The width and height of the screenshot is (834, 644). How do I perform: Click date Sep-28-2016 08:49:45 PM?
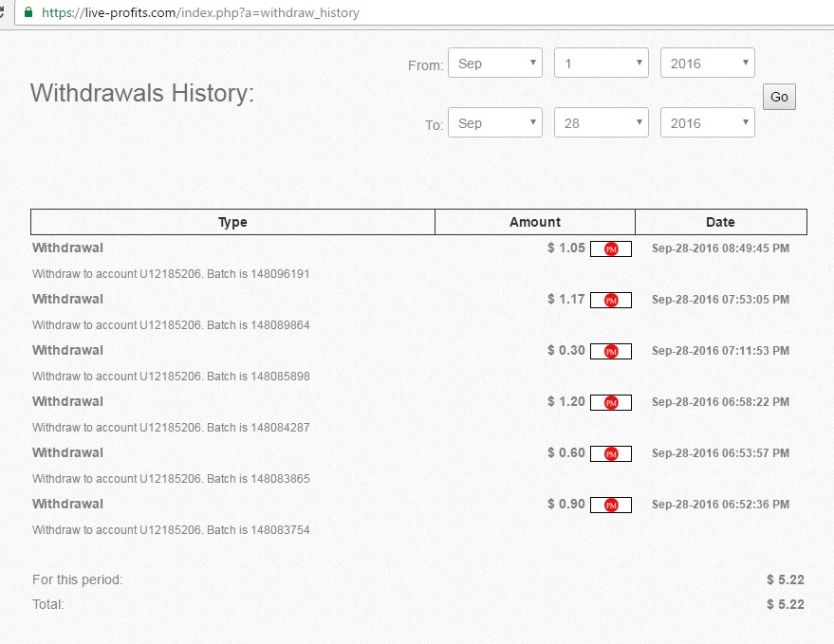click(721, 248)
